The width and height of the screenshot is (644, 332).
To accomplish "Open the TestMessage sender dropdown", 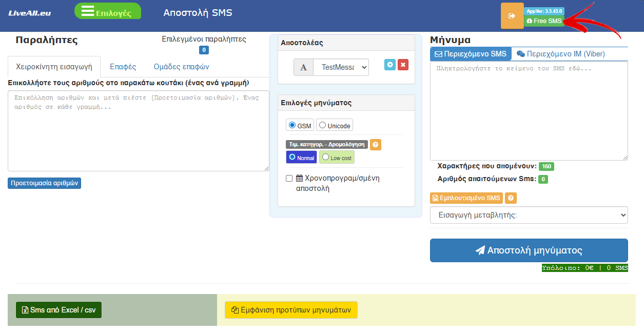I will [341, 67].
